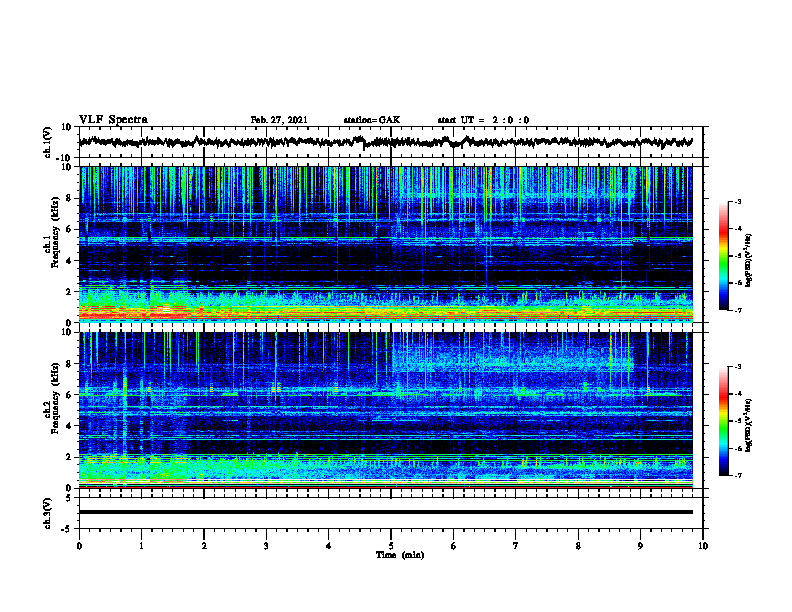Click the ch.3(V) axis label

(x=48, y=513)
